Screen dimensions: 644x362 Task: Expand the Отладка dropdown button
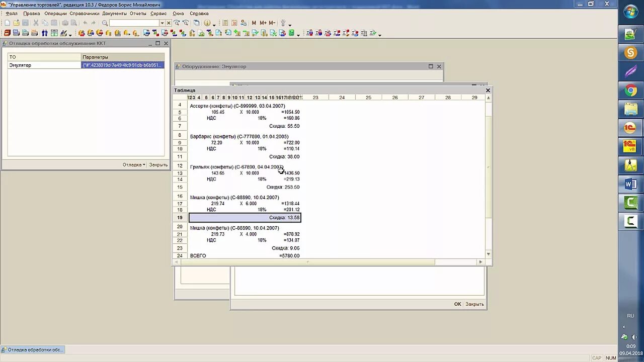[134, 164]
